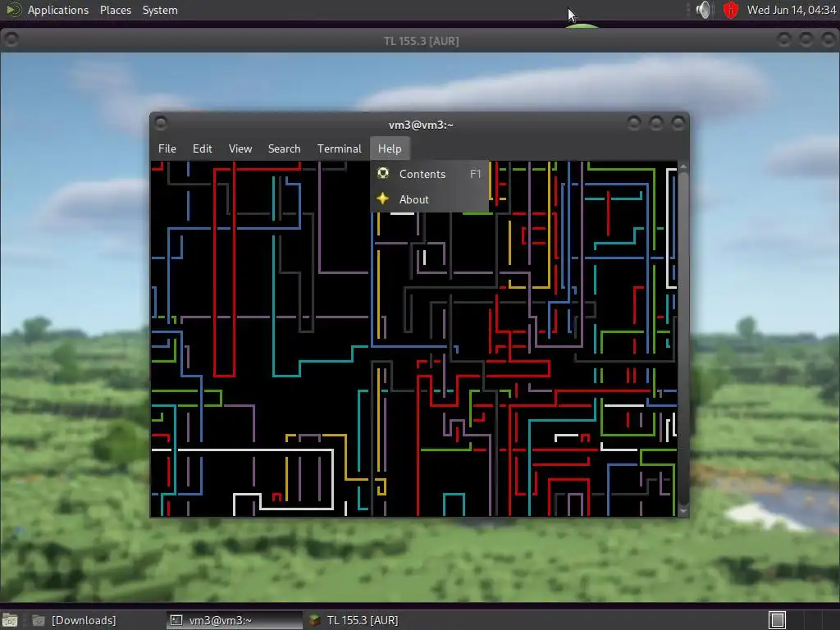Minimize the TL 155.3 [AUR] window
840x630 pixels.
click(783, 39)
